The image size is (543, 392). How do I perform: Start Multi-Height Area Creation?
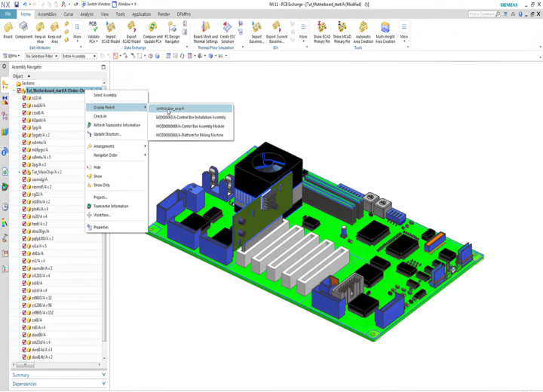(x=385, y=32)
